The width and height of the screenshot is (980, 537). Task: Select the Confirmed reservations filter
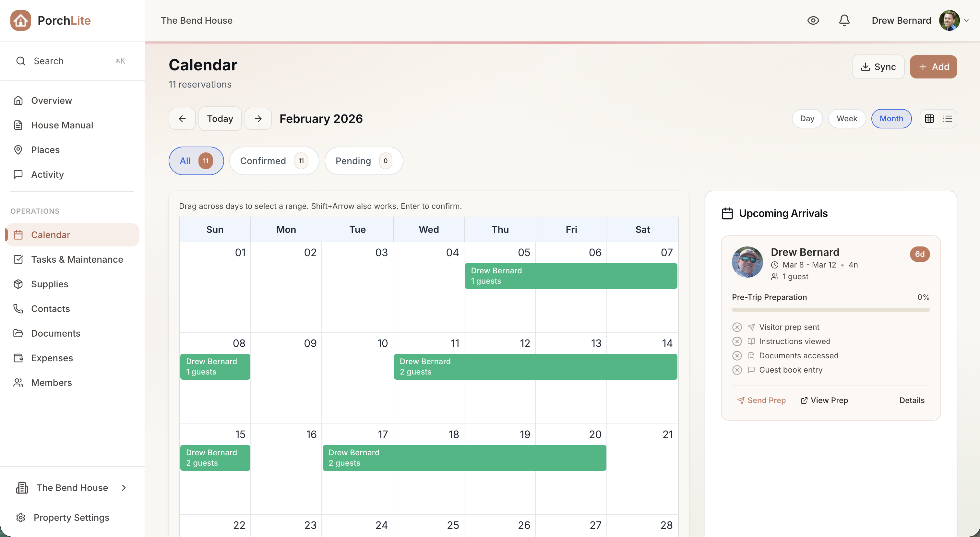click(274, 161)
